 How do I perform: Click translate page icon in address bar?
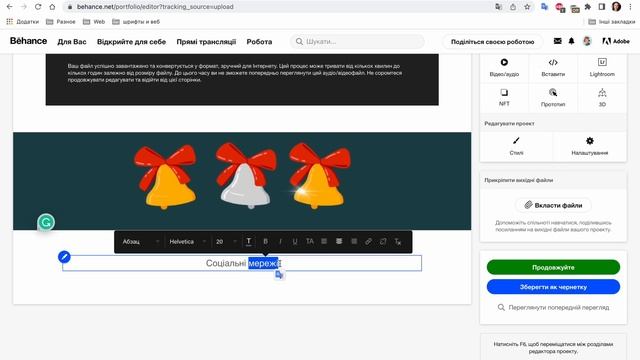(498, 7)
